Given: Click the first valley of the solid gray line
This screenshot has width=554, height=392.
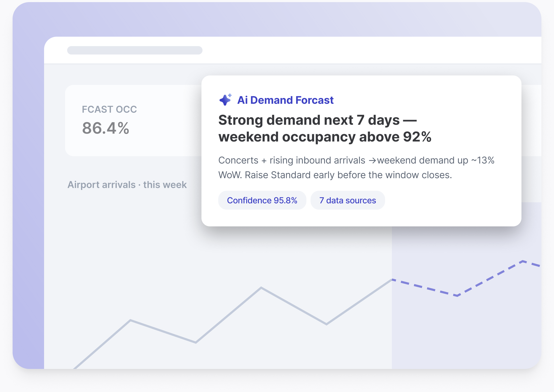Looking at the screenshot, I should (196, 342).
